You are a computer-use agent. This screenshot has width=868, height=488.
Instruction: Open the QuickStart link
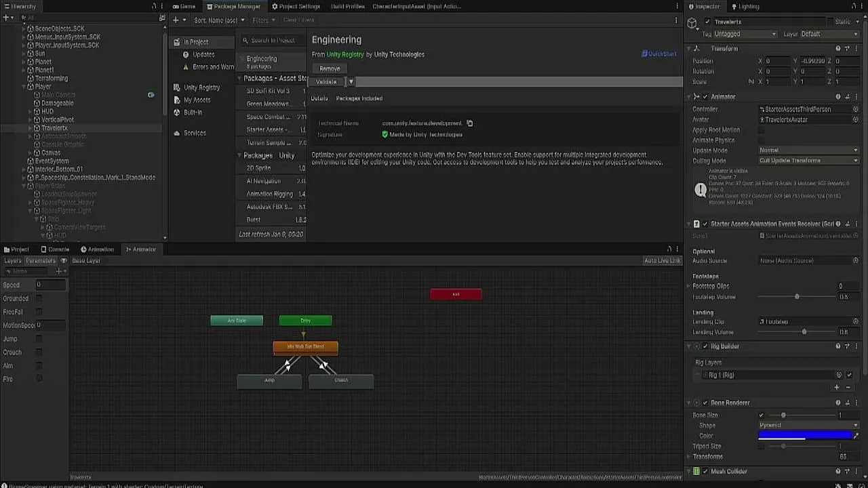(658, 54)
